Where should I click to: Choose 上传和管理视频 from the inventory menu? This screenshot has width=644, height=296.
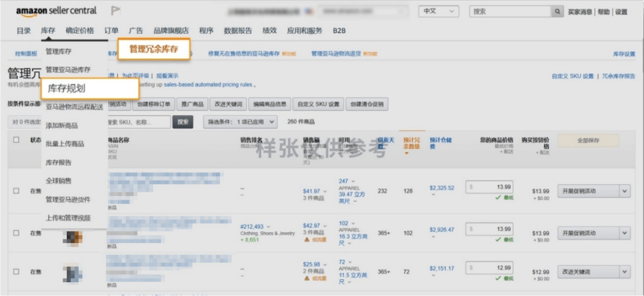pyautogui.click(x=68, y=218)
